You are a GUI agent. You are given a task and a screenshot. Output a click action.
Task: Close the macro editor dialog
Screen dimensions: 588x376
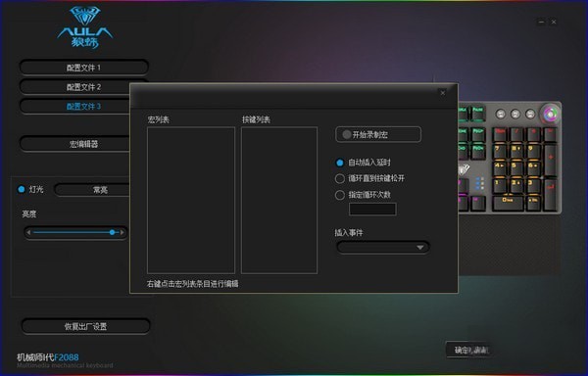(443, 92)
